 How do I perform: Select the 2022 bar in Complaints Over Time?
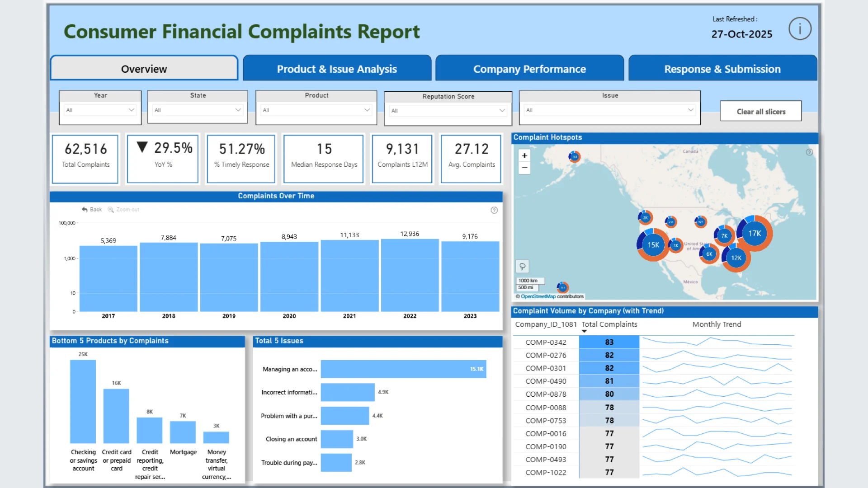[x=410, y=275]
